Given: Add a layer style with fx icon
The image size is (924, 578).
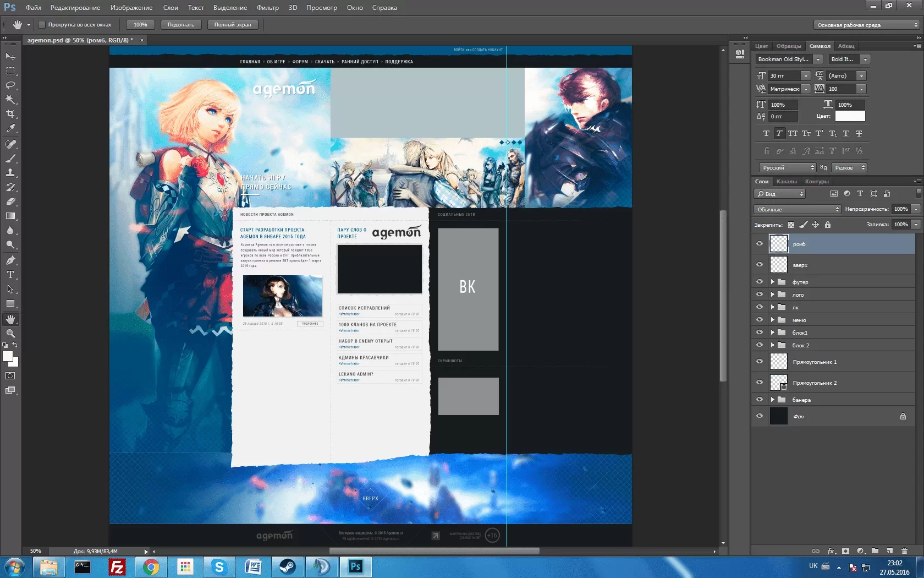Looking at the screenshot, I should pyautogui.click(x=831, y=551).
